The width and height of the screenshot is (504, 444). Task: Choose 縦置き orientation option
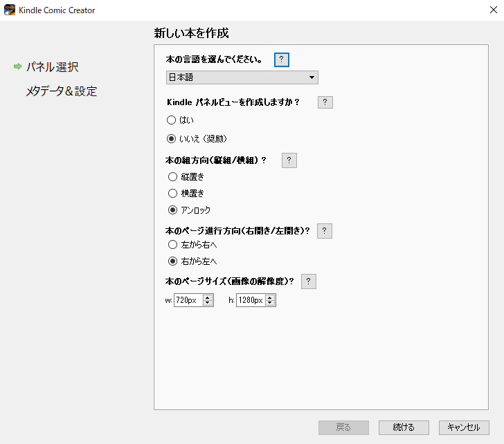point(172,177)
